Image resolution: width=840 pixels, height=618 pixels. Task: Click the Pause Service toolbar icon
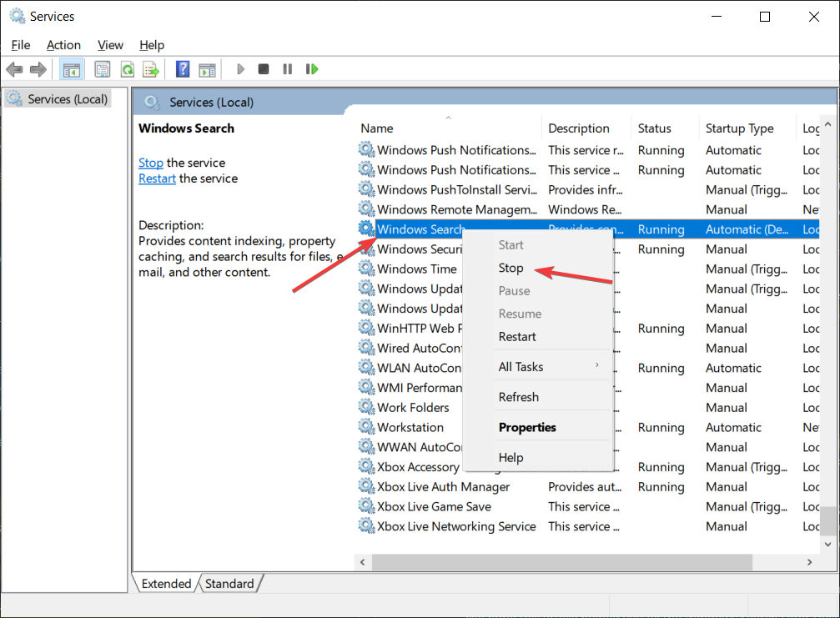click(x=288, y=69)
